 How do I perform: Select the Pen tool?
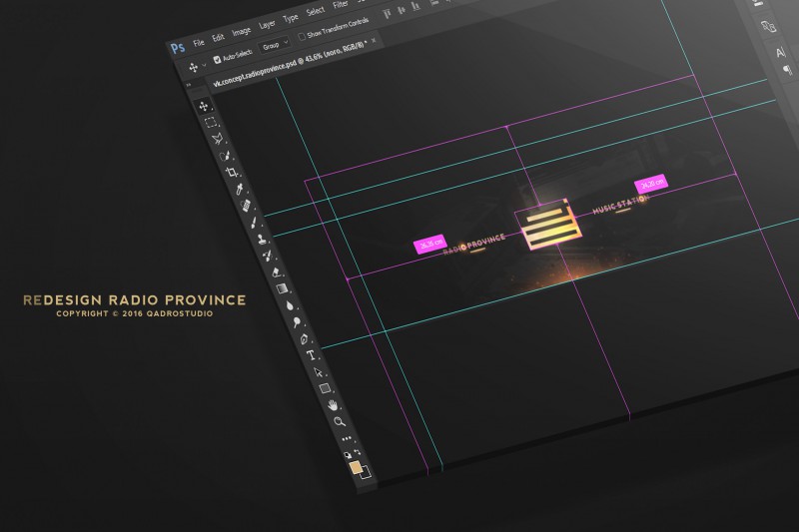pos(304,338)
